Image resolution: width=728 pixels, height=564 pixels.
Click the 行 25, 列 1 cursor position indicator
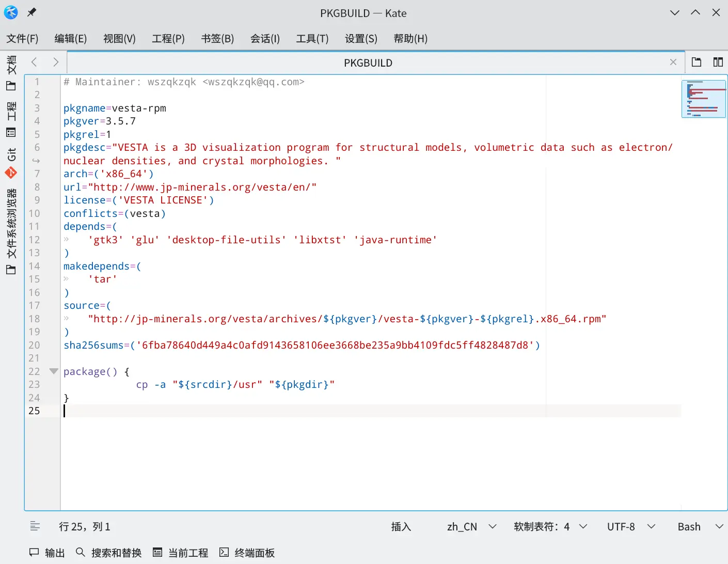tap(85, 526)
